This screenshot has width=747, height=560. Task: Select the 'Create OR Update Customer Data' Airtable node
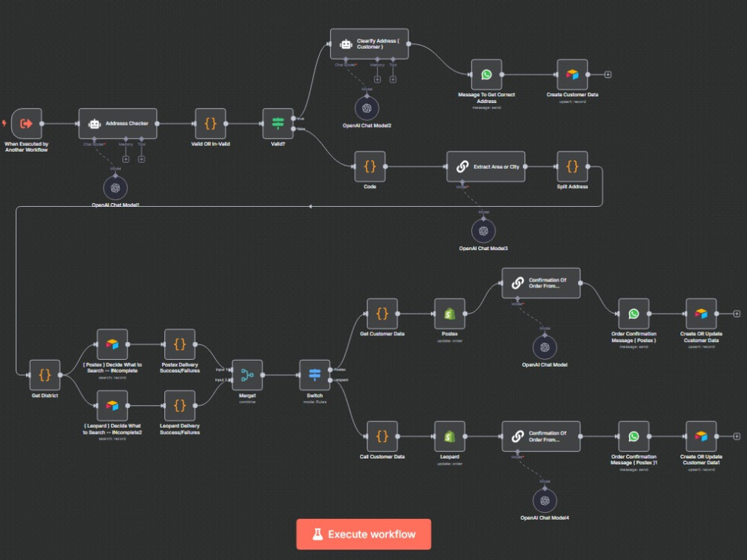tap(701, 314)
